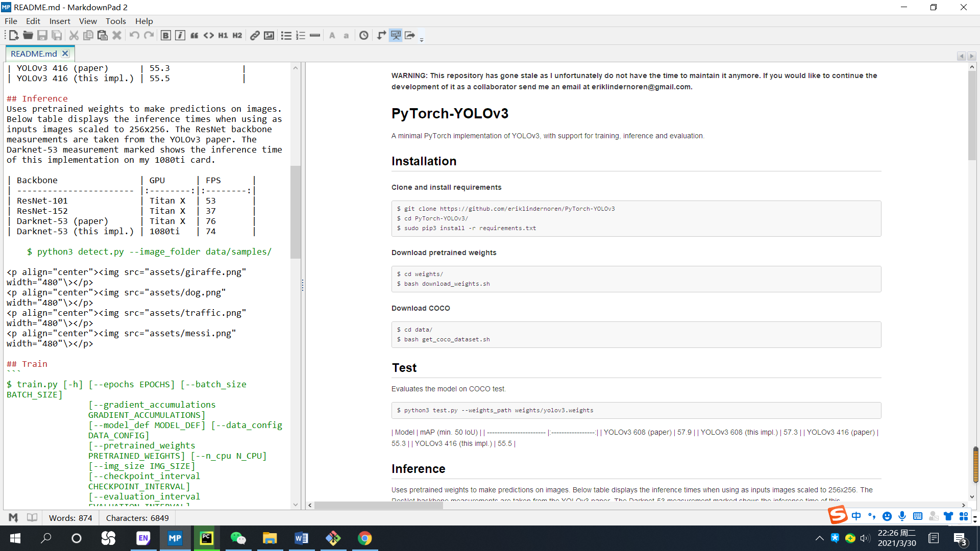Paste from clipboard using the toolbar icon
The image size is (980, 551).
[x=103, y=35]
